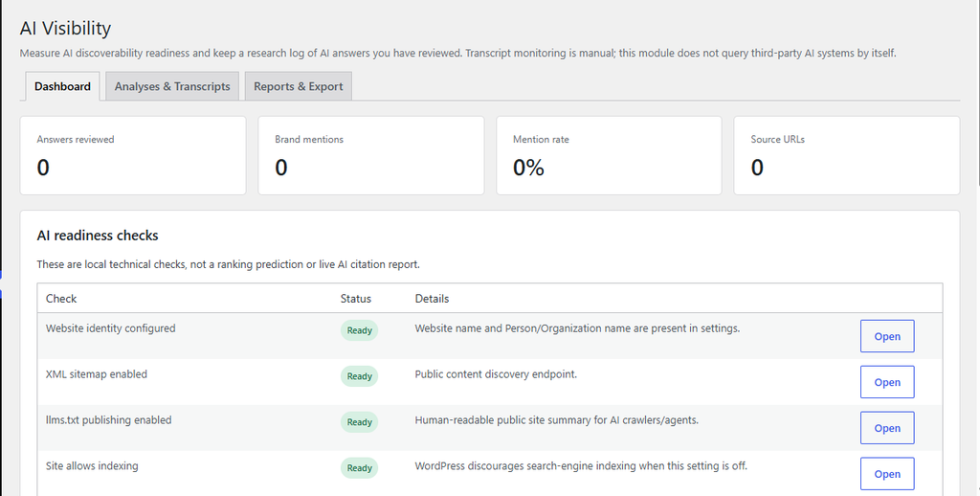This screenshot has height=496, width=980.
Task: Click the AI Visibility heading
Action: [65, 28]
